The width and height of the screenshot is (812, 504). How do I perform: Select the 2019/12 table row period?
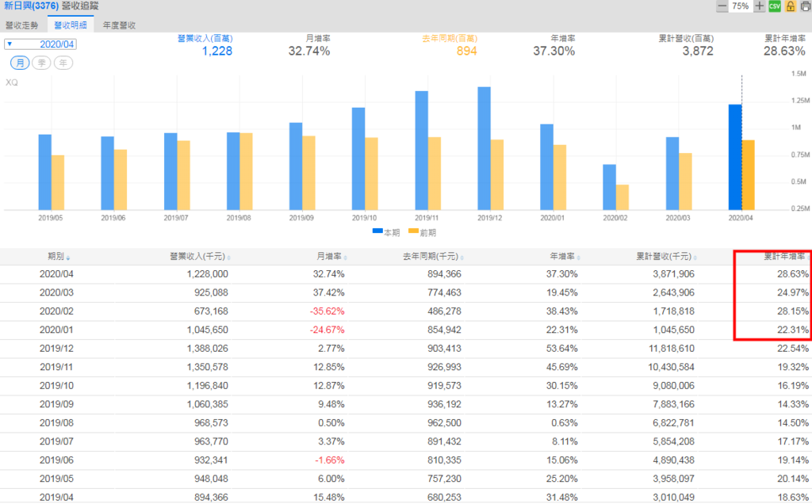pos(56,349)
